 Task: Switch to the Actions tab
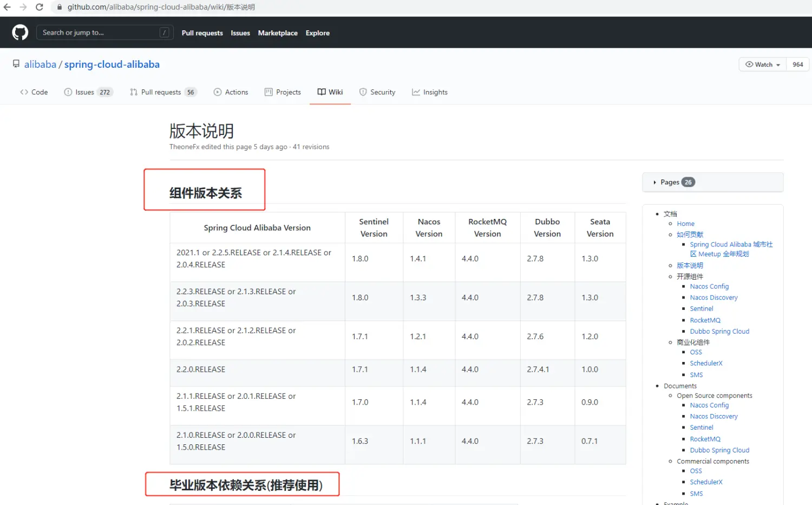point(231,92)
